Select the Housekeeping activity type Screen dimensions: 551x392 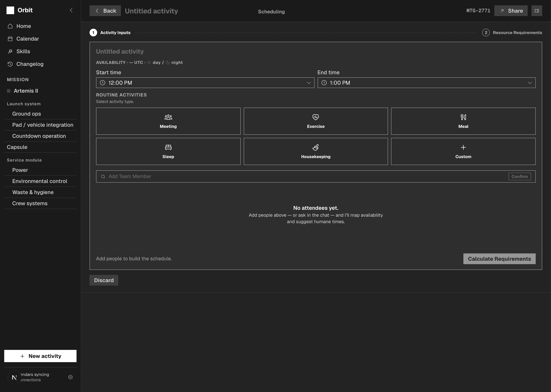coord(316,151)
